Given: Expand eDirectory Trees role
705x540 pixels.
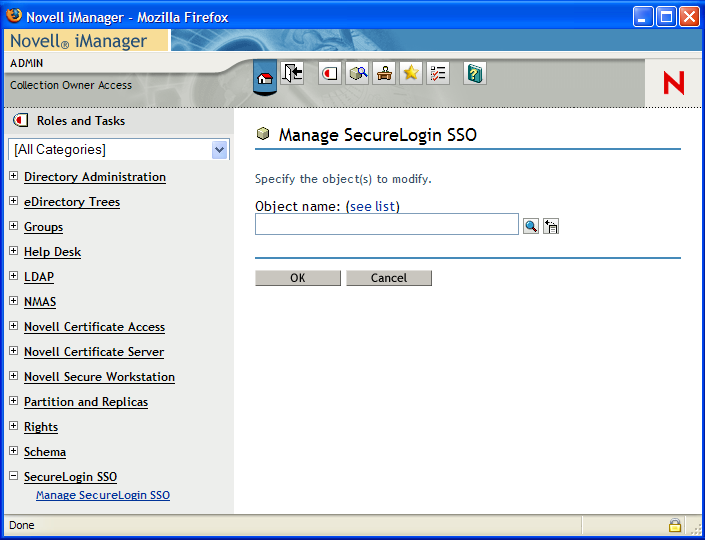Looking at the screenshot, I should click(x=14, y=201).
